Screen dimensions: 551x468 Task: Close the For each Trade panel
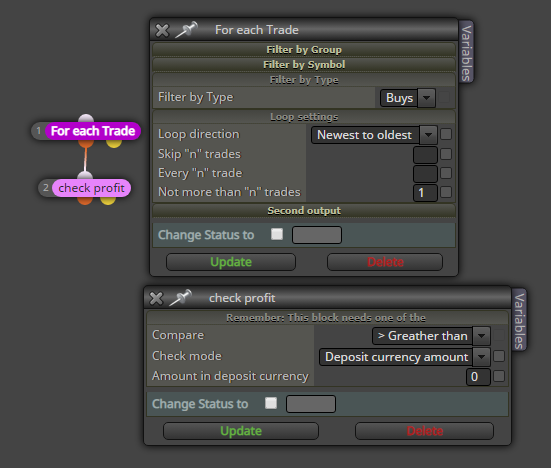[162, 31]
